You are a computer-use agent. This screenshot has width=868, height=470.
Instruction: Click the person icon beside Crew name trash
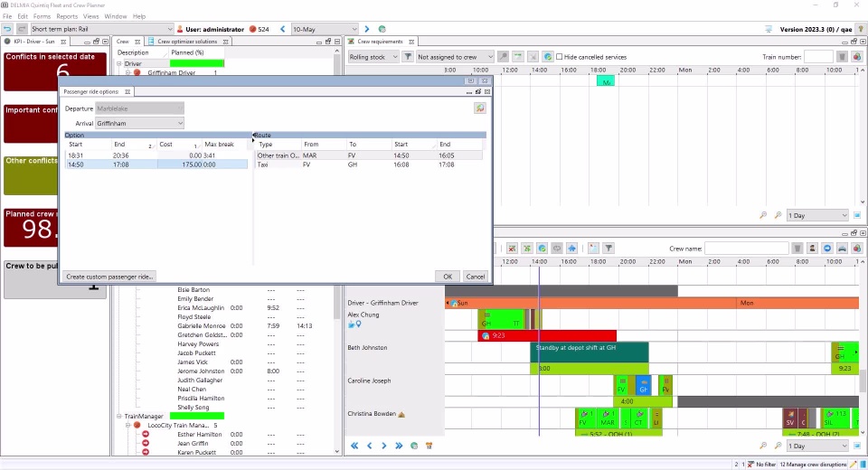812,249
